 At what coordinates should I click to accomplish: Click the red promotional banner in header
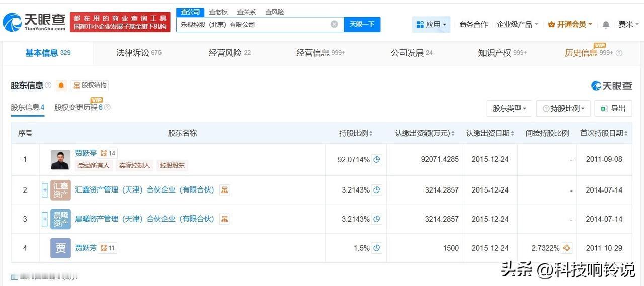point(120,22)
